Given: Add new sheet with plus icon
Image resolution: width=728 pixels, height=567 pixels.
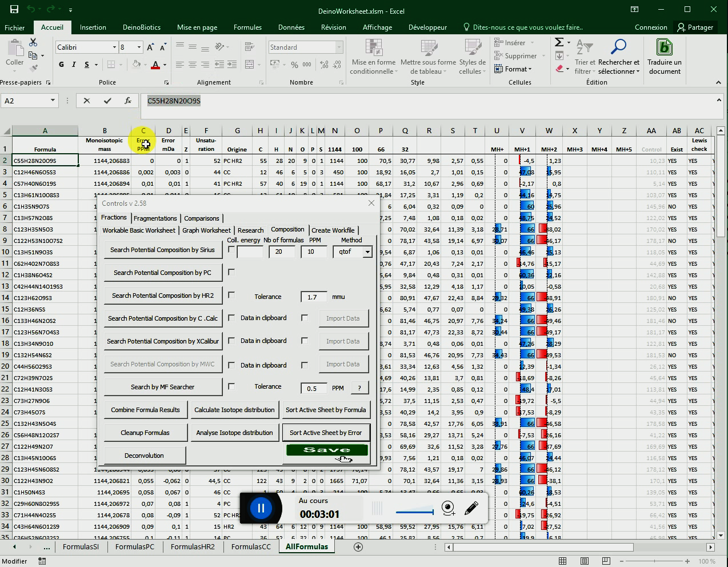Looking at the screenshot, I should [x=358, y=547].
